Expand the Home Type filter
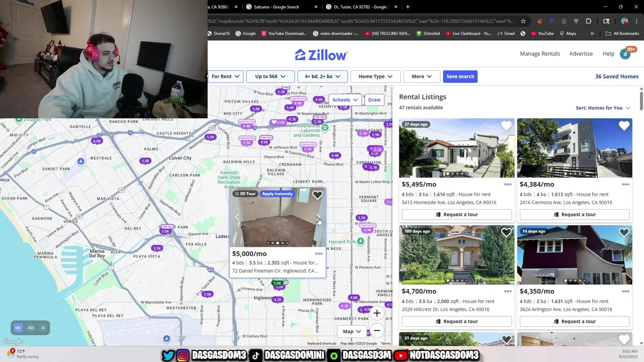Image resolution: width=644 pixels, height=362 pixels. tap(375, 76)
